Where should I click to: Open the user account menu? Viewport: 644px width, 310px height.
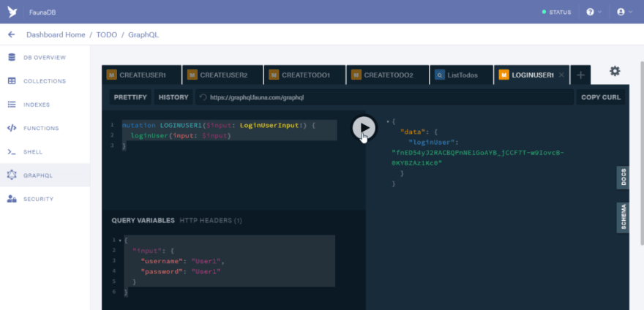625,12
